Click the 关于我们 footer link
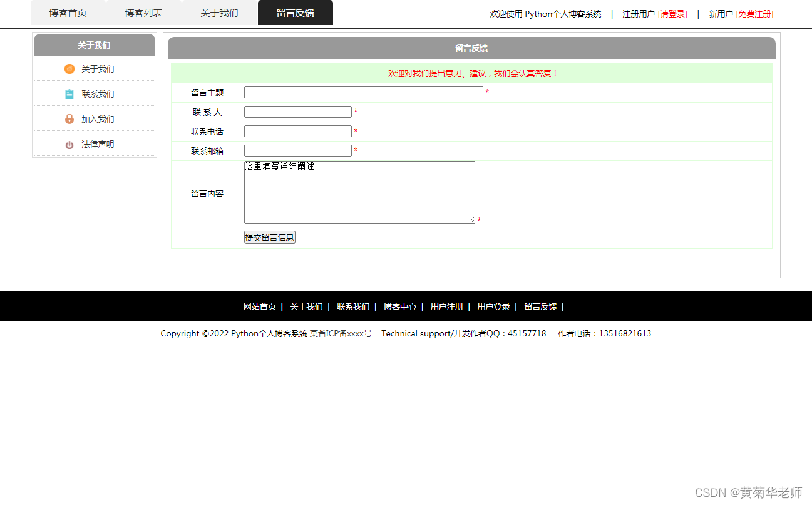The height and width of the screenshot is (505, 812). tap(306, 306)
